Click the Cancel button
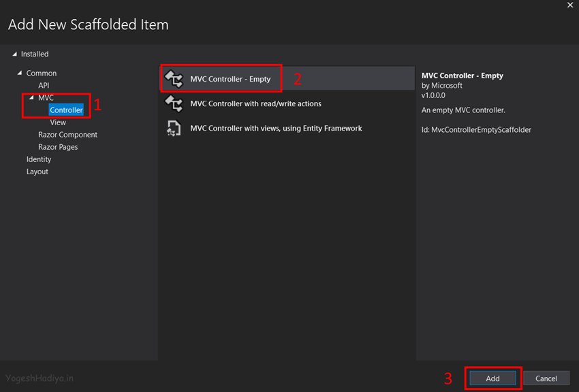 [546, 378]
